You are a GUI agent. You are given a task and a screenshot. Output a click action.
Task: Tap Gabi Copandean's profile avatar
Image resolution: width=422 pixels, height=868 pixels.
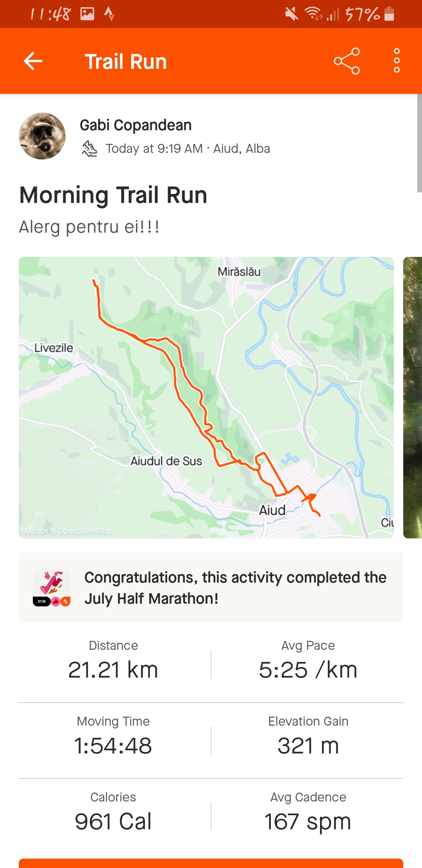(42, 136)
